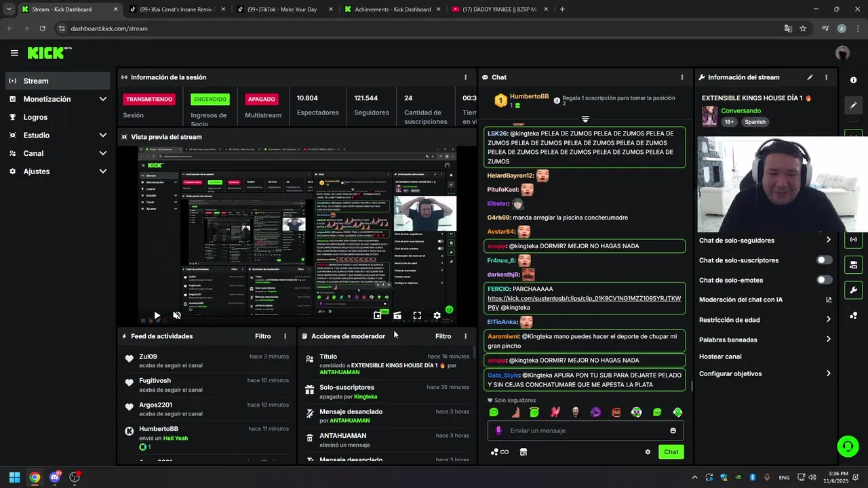Open user profile avatar top right
868x488 pixels.
pos(842,53)
